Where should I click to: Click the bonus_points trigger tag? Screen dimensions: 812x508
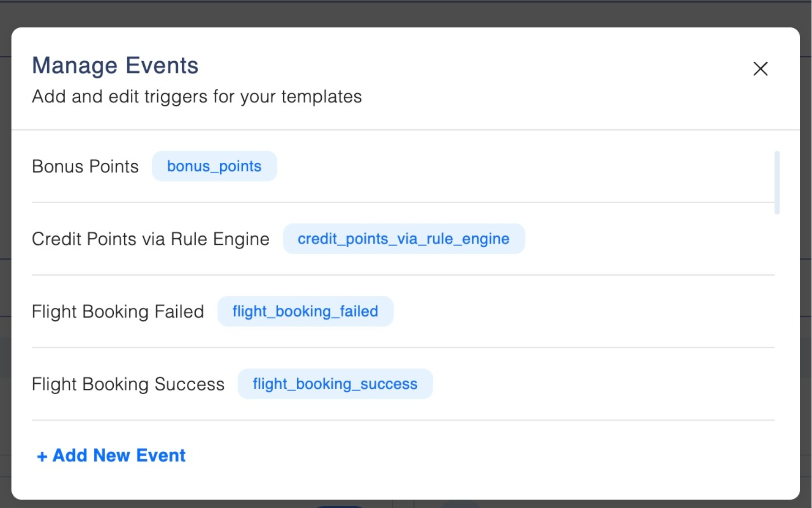(214, 166)
